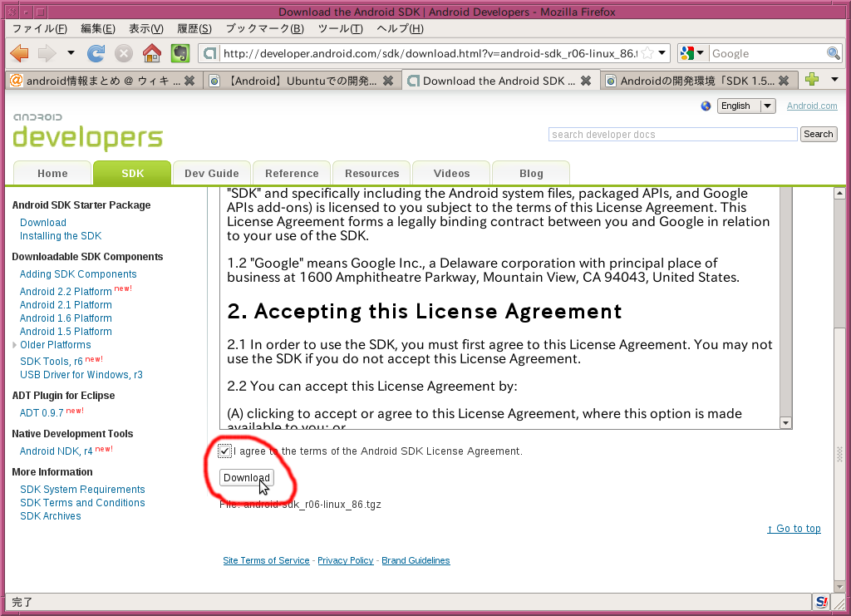The image size is (851, 616).
Task: Open the English language dropdown
Action: point(746,106)
